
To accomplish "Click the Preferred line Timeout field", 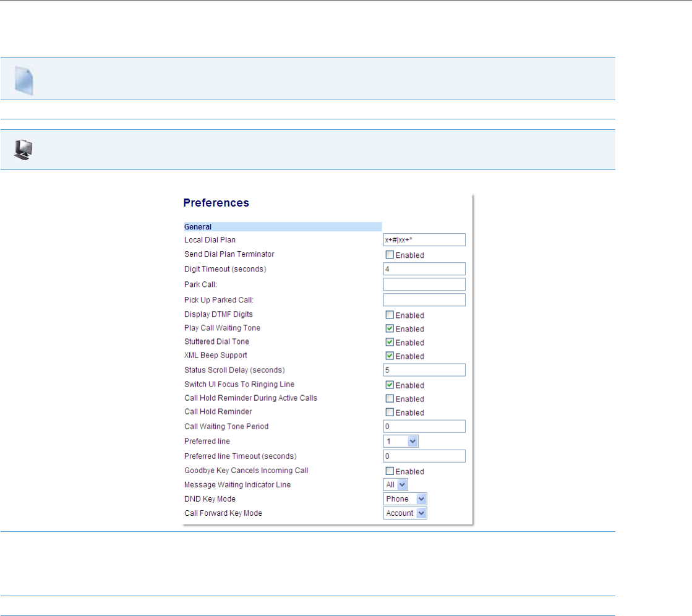I will 424,456.
